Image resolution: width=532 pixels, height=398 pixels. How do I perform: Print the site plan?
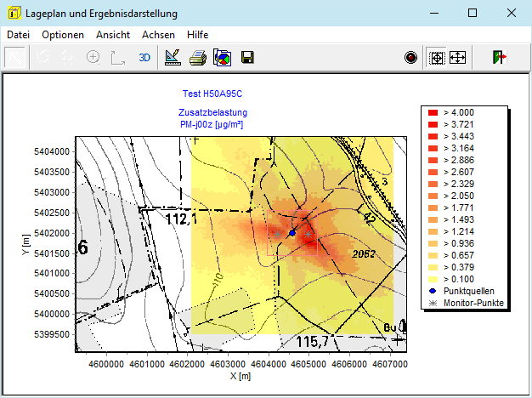(x=198, y=57)
